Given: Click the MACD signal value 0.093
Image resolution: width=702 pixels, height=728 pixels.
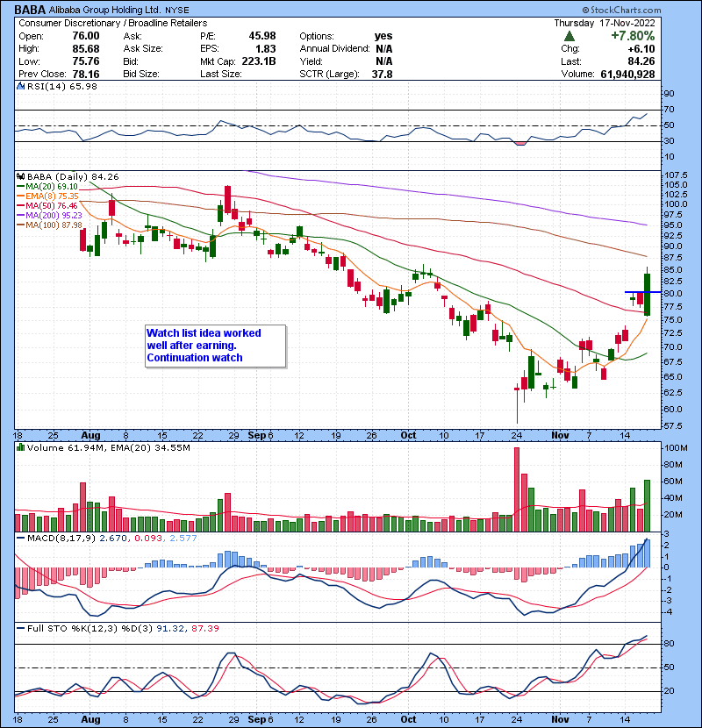Looking at the screenshot, I should (148, 539).
